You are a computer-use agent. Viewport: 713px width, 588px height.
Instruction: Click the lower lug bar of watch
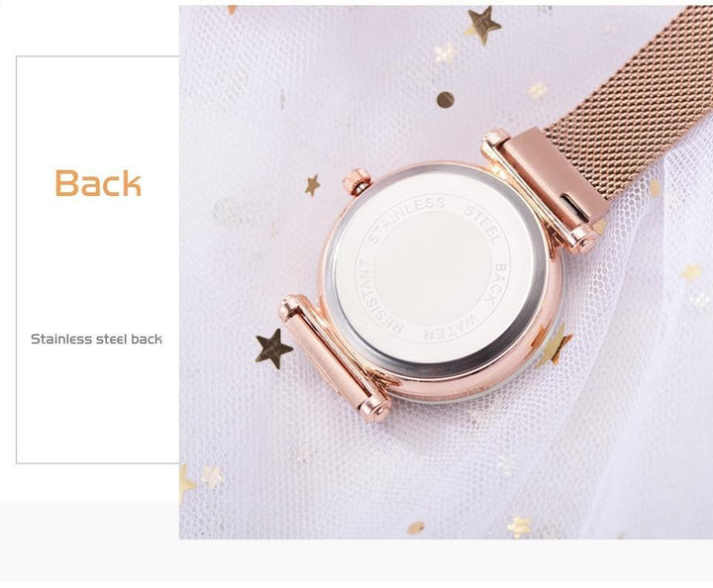335,357
